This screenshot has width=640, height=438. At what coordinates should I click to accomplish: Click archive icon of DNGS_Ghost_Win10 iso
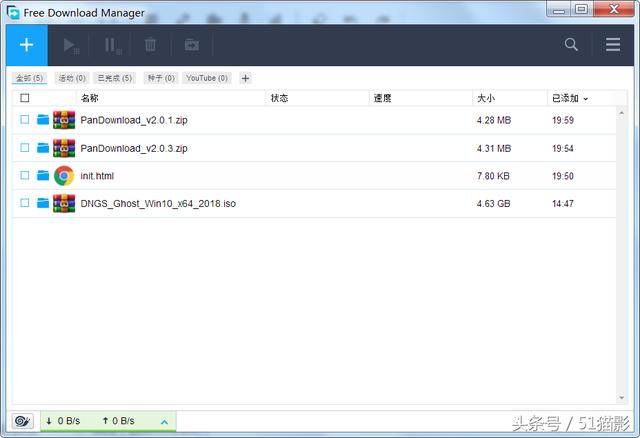[x=64, y=203]
